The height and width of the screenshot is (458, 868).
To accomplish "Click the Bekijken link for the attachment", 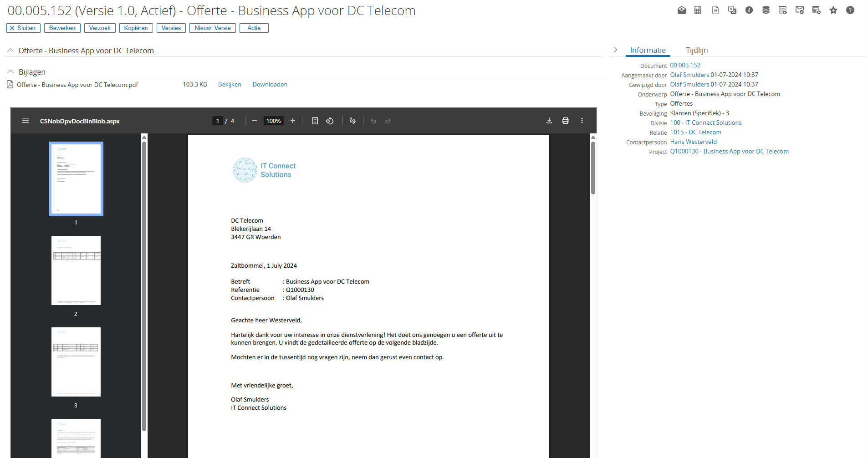I will pyautogui.click(x=230, y=84).
